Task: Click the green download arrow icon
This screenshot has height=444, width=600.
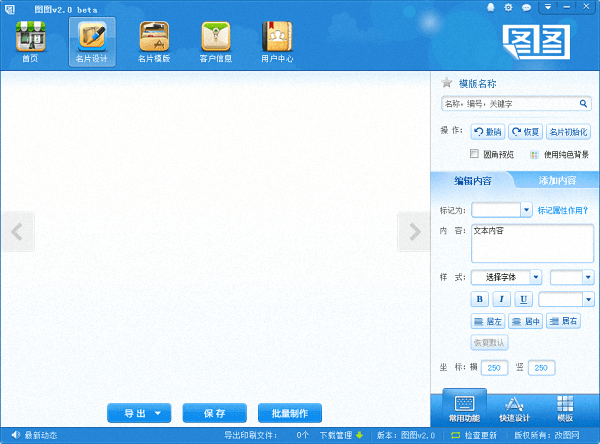Action: point(359,435)
